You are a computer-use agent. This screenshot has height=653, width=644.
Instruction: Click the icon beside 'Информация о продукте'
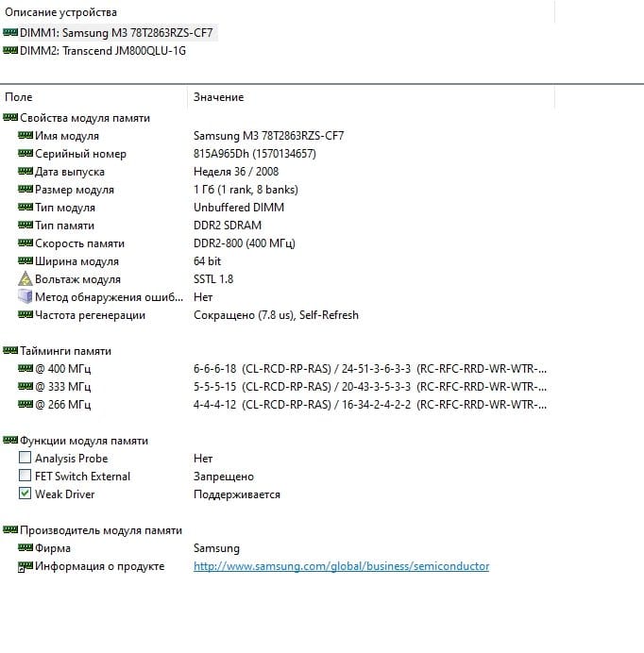pyautogui.click(x=25, y=566)
